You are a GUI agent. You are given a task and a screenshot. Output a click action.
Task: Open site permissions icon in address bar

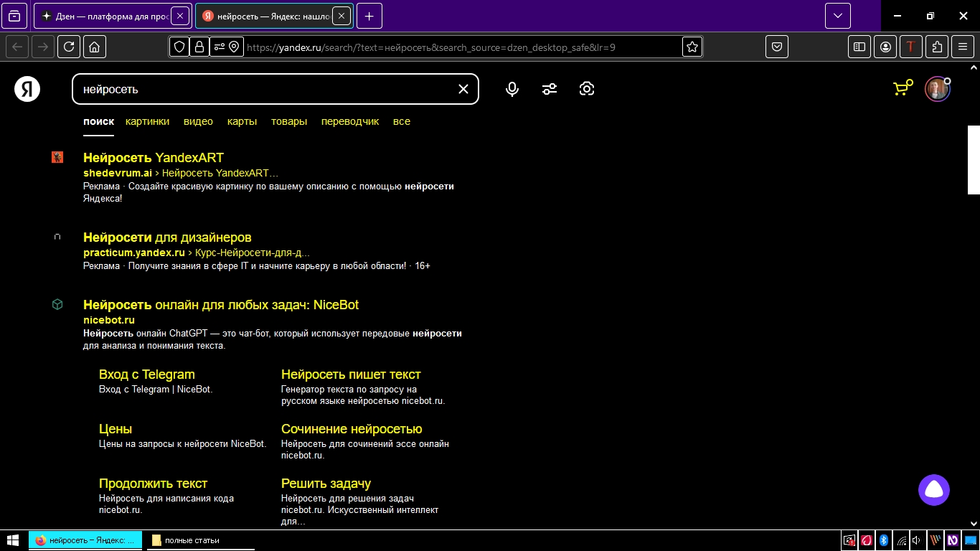coord(226,47)
